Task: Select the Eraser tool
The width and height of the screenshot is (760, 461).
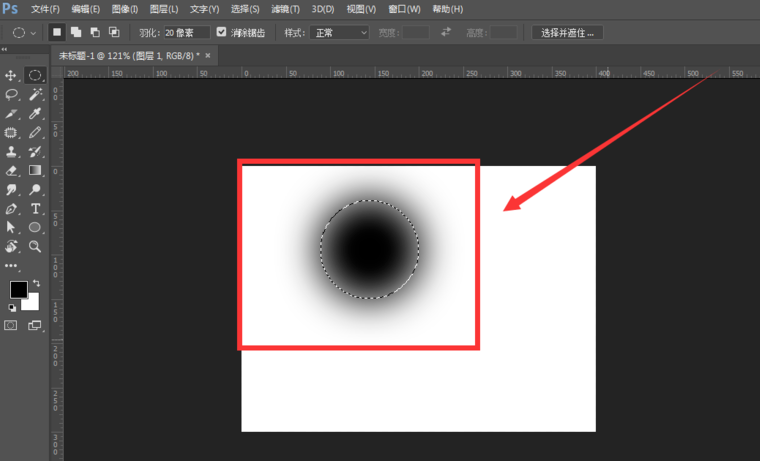Action: tap(11, 170)
